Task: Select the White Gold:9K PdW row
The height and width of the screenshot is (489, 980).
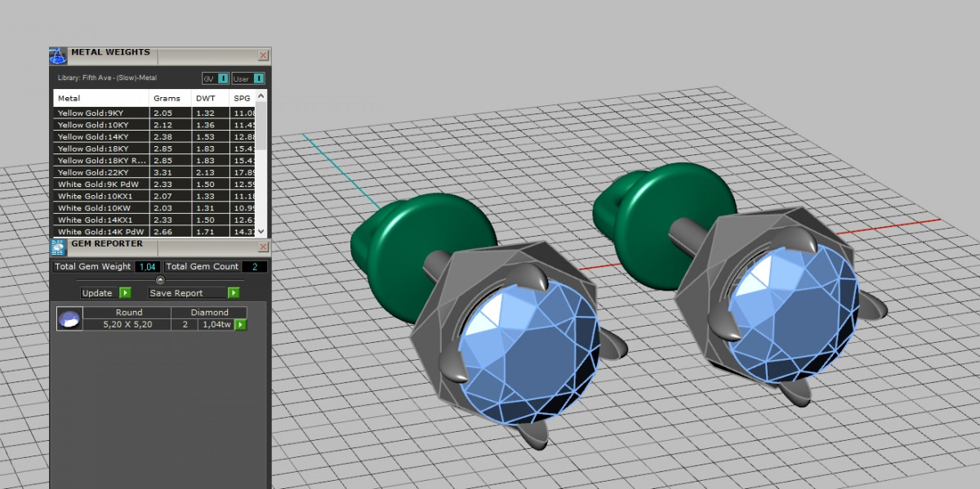Action: coord(154,184)
